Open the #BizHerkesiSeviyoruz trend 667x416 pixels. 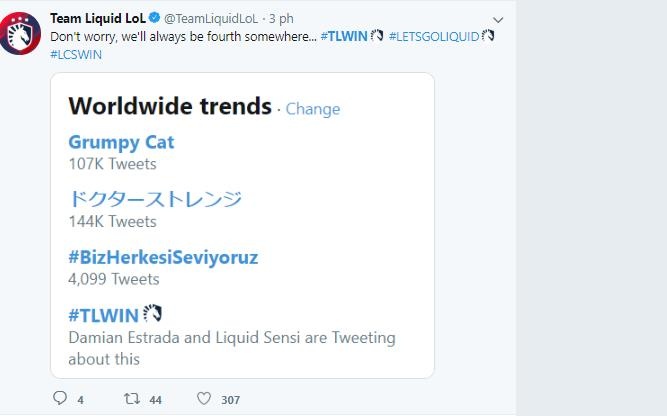(163, 257)
